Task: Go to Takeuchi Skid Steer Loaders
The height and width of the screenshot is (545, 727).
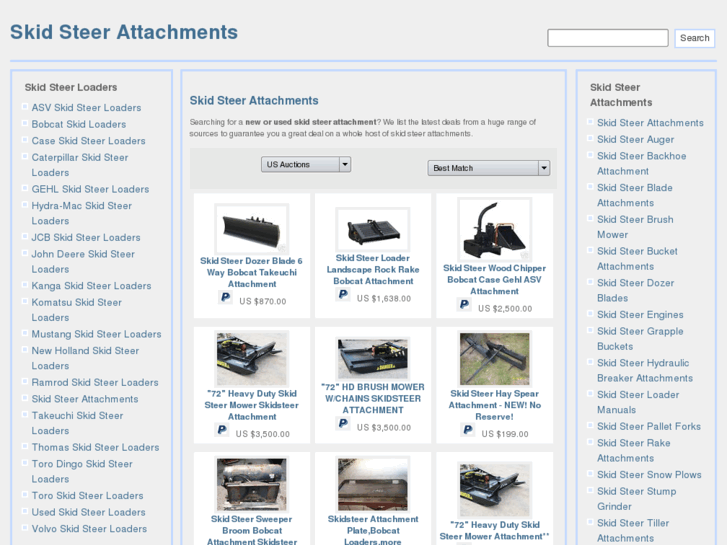Action: tap(77, 423)
